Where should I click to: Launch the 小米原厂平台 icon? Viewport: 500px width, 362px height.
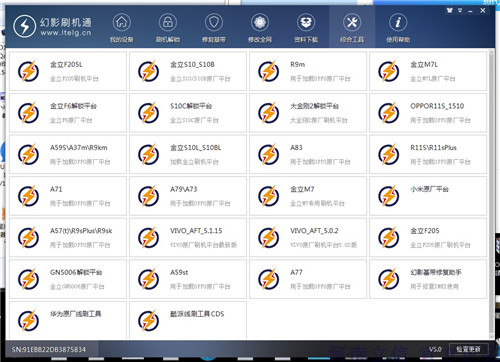coord(388,196)
